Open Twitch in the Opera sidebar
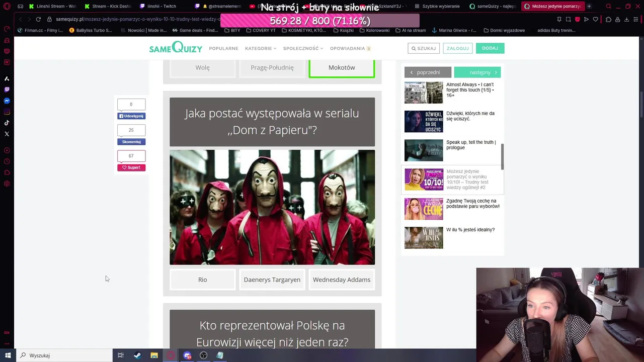 (7, 89)
